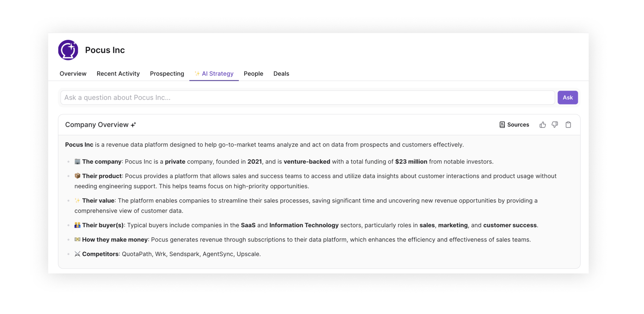Click the package emoji next to Their product
This screenshot has width=644, height=314.
77,176
